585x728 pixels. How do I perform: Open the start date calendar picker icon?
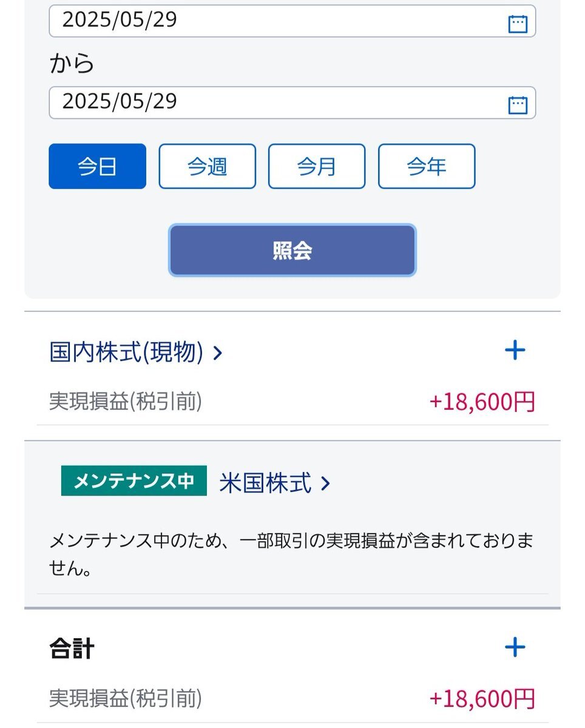click(x=518, y=24)
